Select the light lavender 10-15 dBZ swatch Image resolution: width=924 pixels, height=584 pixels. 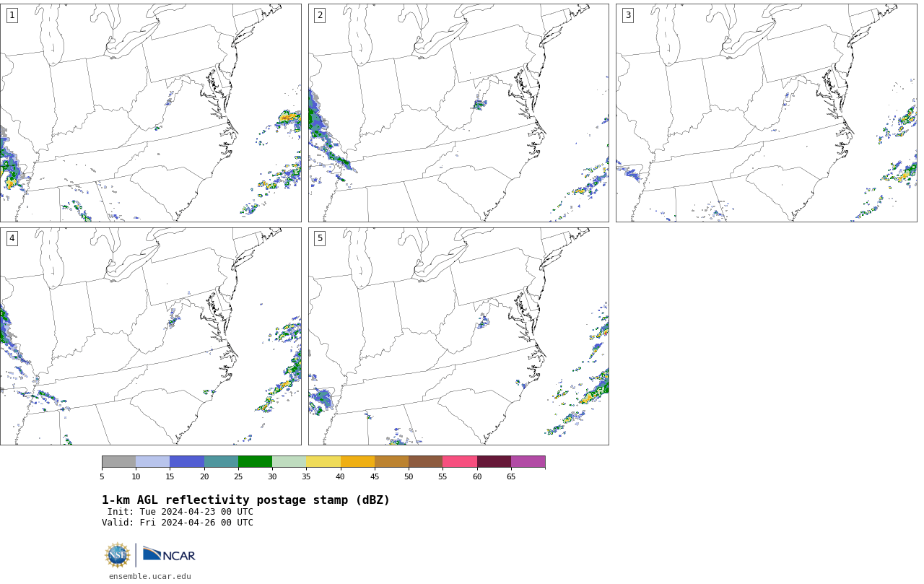coord(152,462)
